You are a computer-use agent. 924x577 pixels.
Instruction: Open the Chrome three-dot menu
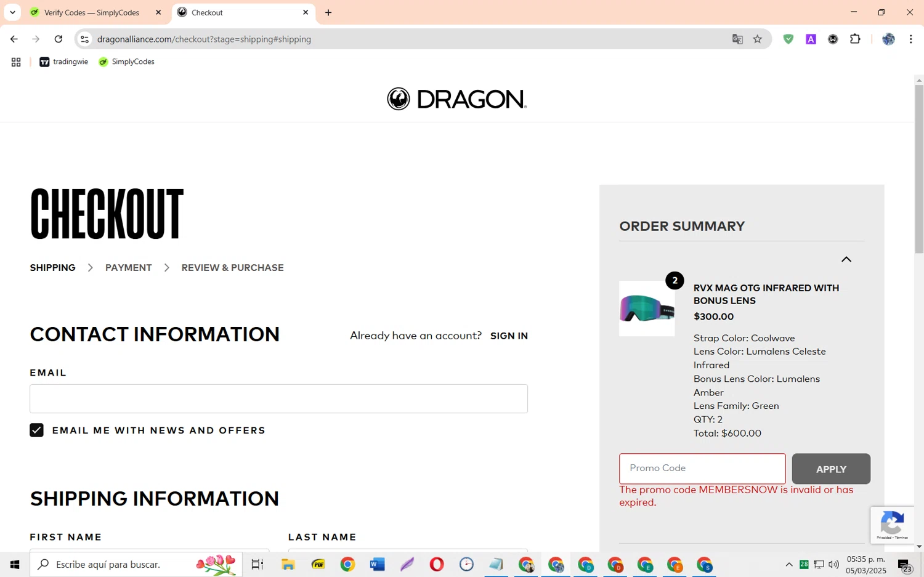pos(910,39)
